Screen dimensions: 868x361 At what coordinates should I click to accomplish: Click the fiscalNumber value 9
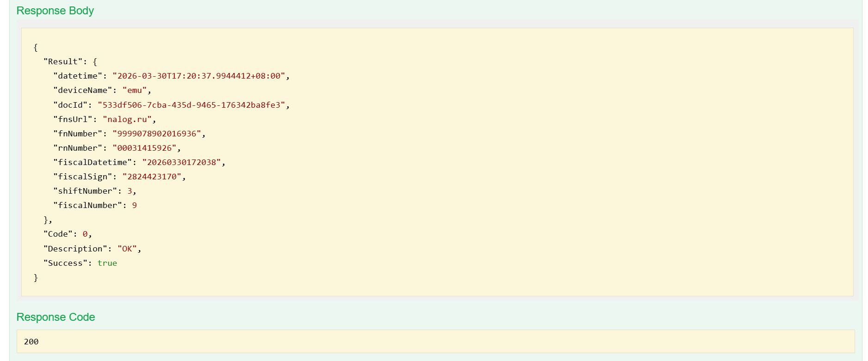pyautogui.click(x=135, y=205)
